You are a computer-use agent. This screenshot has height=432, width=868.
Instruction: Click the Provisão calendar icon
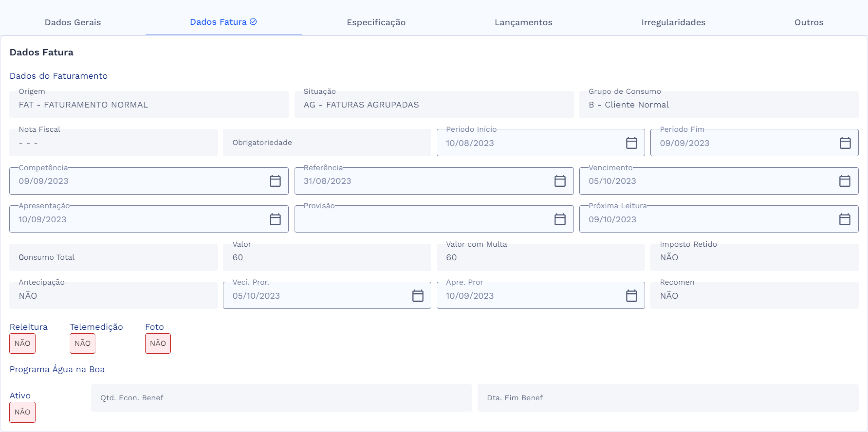[x=560, y=219]
